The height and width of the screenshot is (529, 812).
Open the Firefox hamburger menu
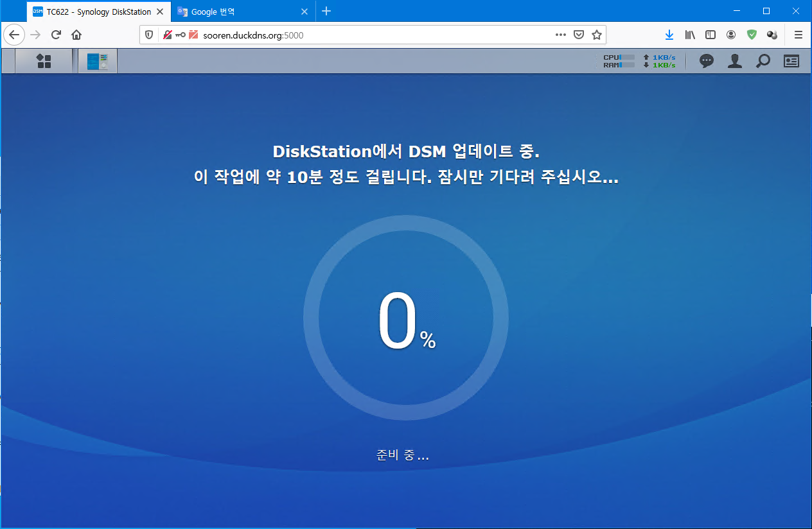799,35
